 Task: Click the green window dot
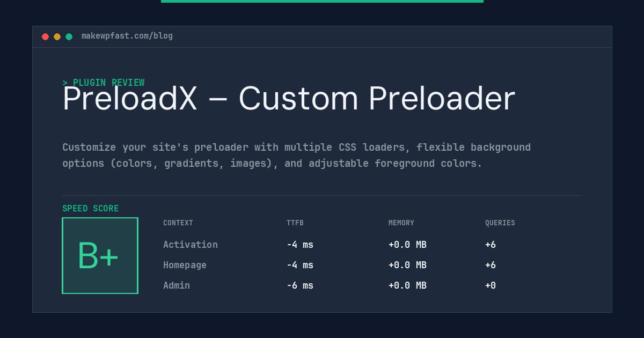pyautogui.click(x=69, y=36)
